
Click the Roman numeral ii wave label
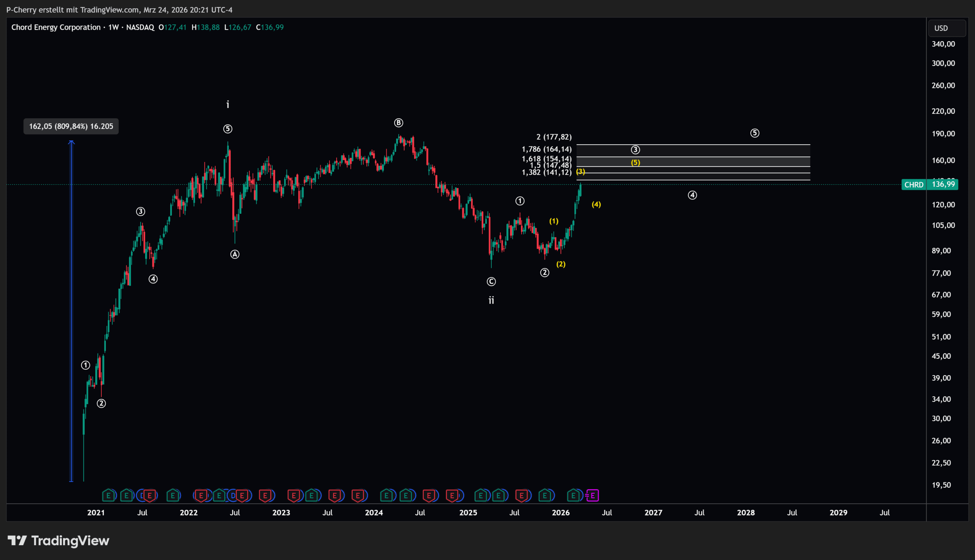point(491,301)
